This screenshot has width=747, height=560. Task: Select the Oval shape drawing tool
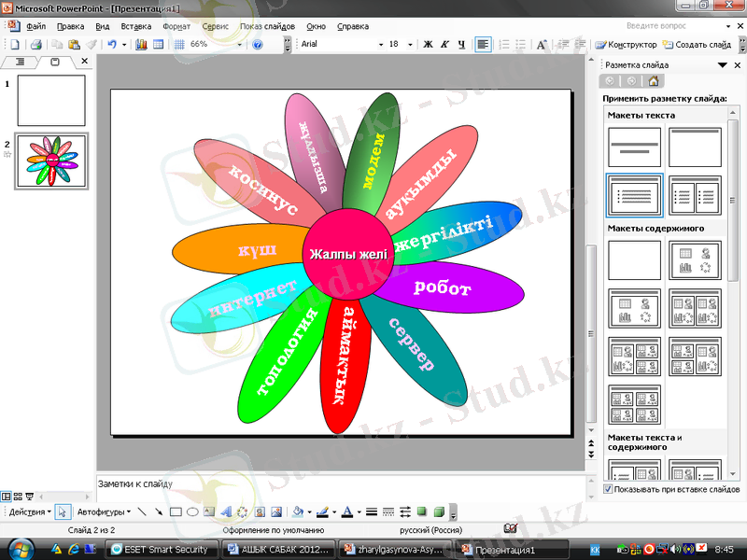(x=192, y=511)
